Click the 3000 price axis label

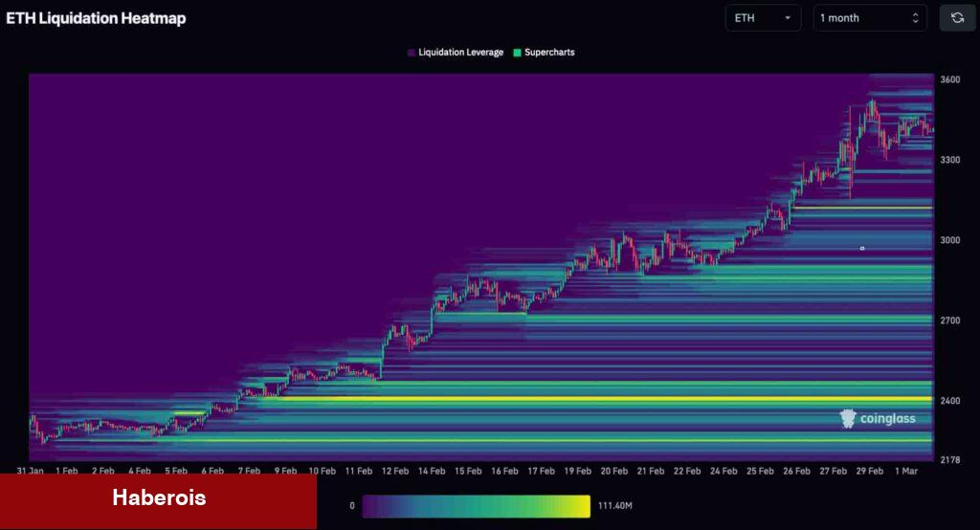click(949, 240)
